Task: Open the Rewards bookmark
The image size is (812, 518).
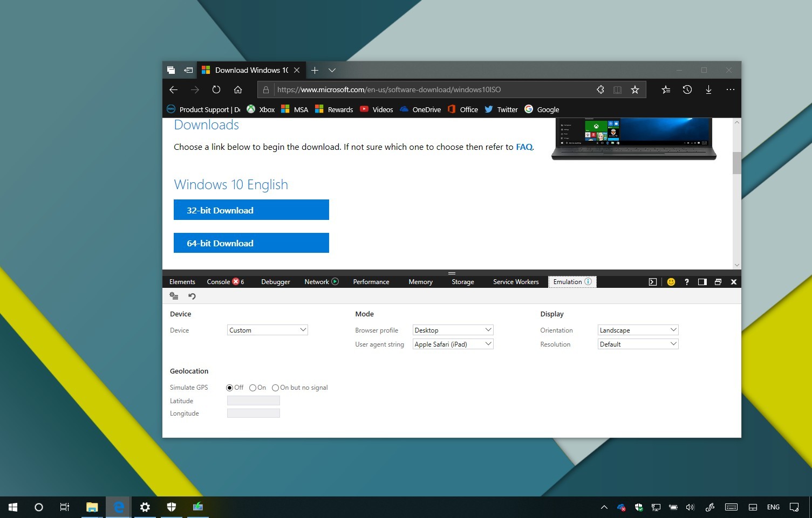Action: coord(334,109)
